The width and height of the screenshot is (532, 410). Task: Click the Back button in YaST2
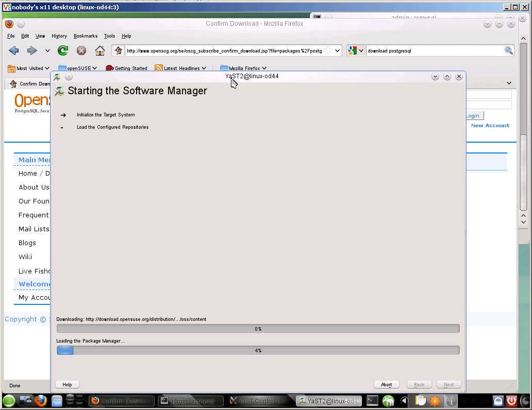point(419,385)
